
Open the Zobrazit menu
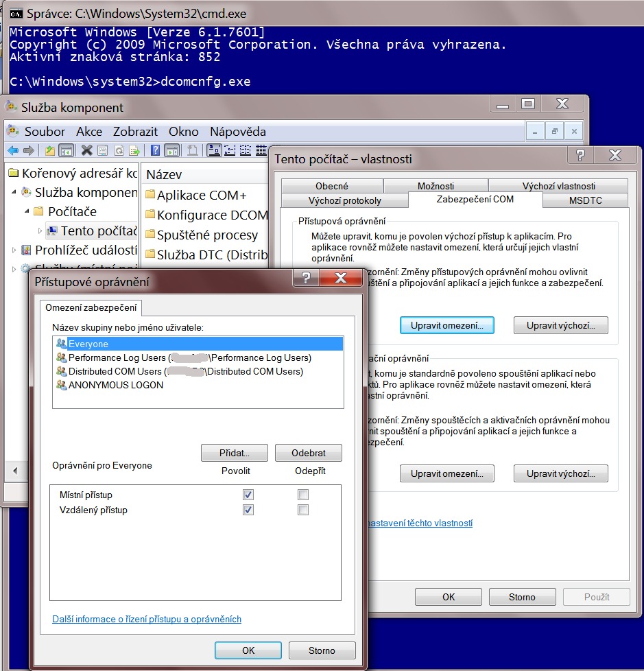tap(135, 131)
